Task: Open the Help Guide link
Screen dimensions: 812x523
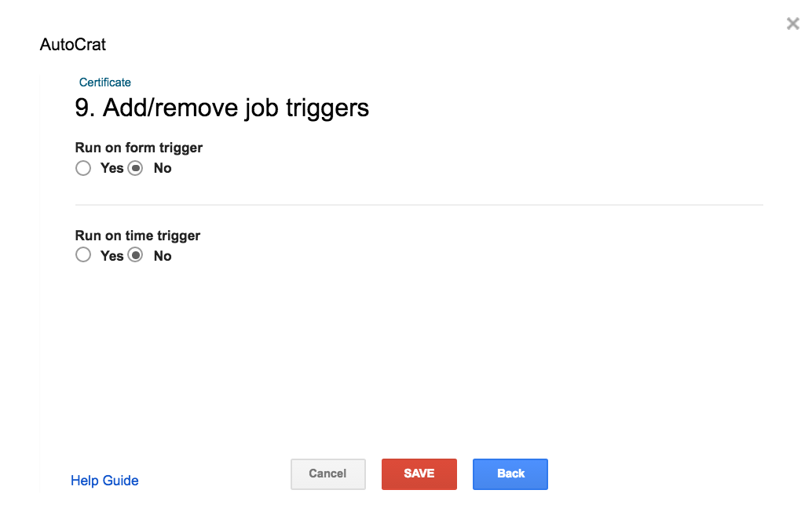Action: click(x=104, y=481)
